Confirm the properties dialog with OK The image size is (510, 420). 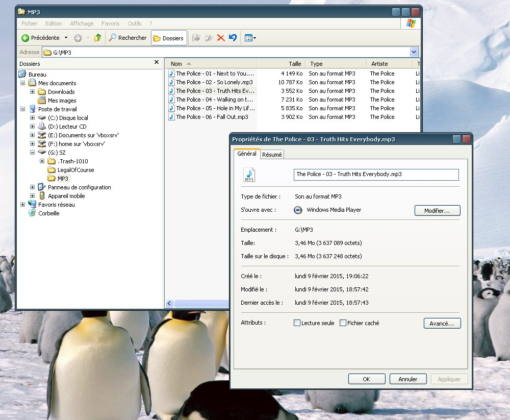click(x=367, y=379)
